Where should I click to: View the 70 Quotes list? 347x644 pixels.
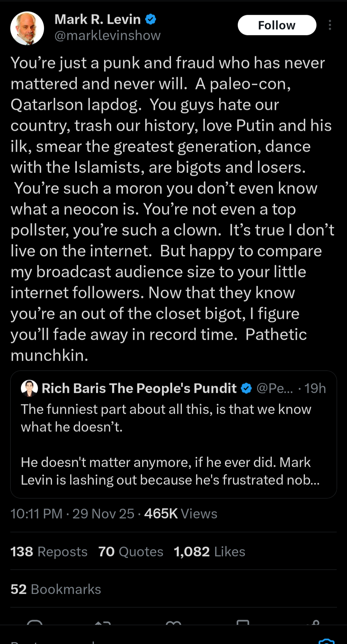click(x=131, y=552)
